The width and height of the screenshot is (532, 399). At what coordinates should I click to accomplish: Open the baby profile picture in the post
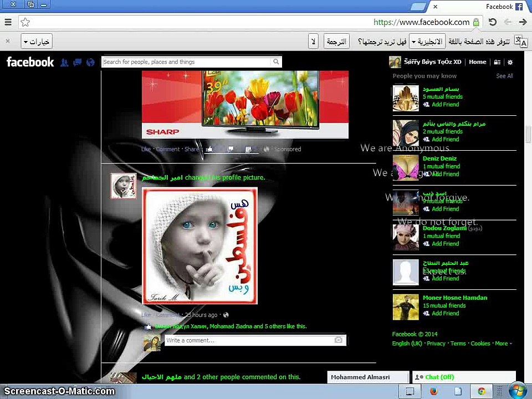(x=200, y=245)
